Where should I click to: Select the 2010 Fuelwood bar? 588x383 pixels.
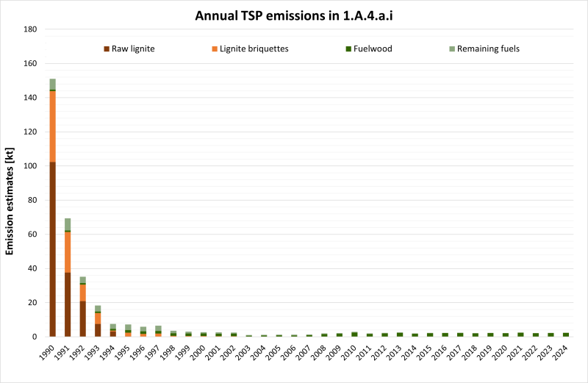pyautogui.click(x=354, y=334)
